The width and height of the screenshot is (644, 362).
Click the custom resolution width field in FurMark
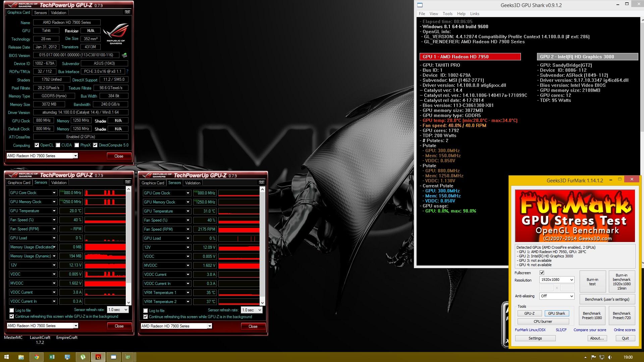[546, 288]
